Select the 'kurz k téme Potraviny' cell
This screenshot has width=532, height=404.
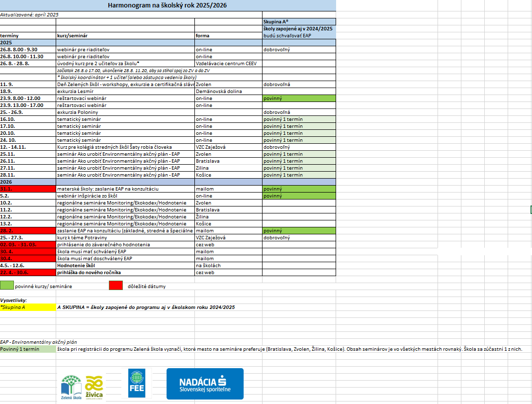(125, 238)
